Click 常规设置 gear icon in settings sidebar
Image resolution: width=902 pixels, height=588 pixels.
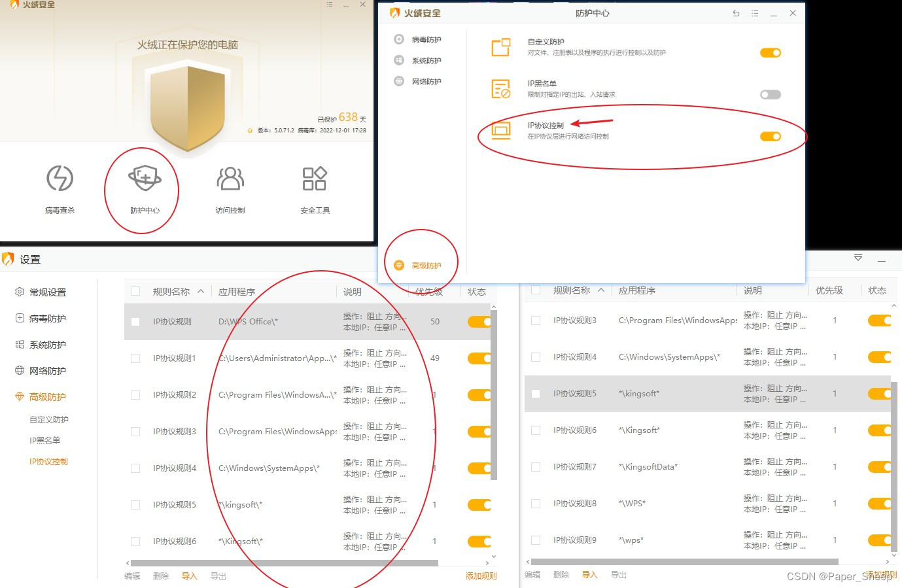20,292
